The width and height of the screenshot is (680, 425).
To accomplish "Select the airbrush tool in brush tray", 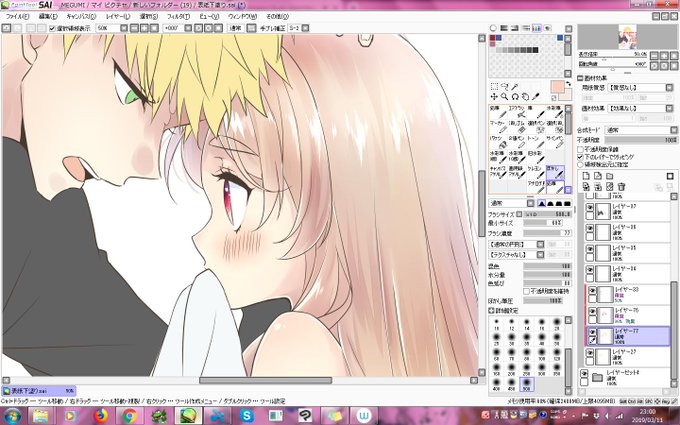I will 518,111.
